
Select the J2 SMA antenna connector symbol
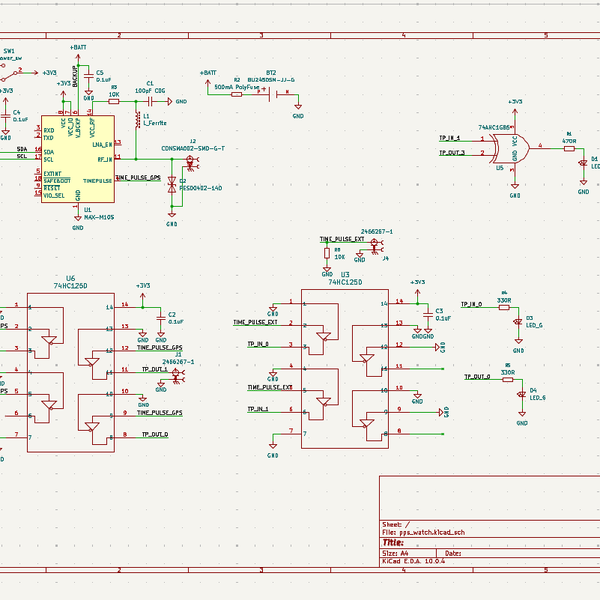coord(192,162)
